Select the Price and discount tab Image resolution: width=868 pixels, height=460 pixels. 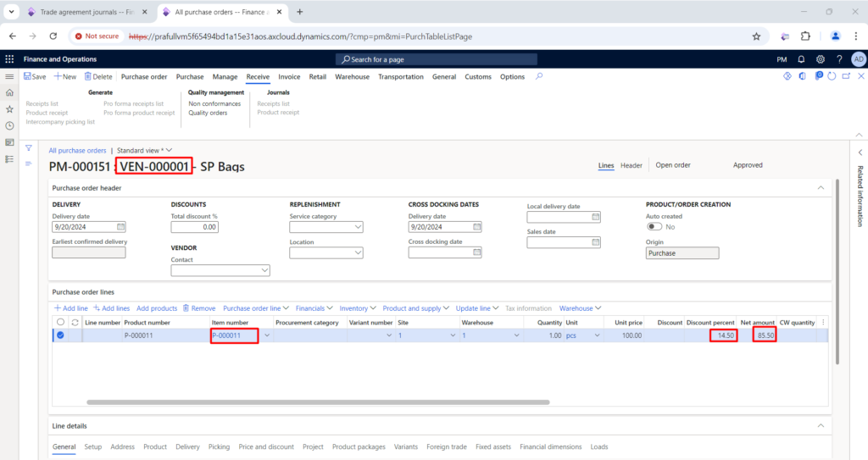(266, 446)
